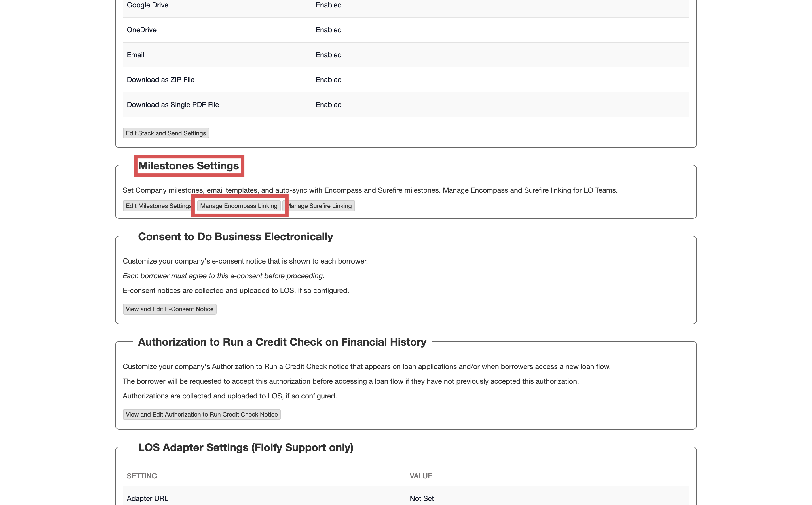Open Manage Encompass Linking
The height and width of the screenshot is (505, 812).
point(239,206)
